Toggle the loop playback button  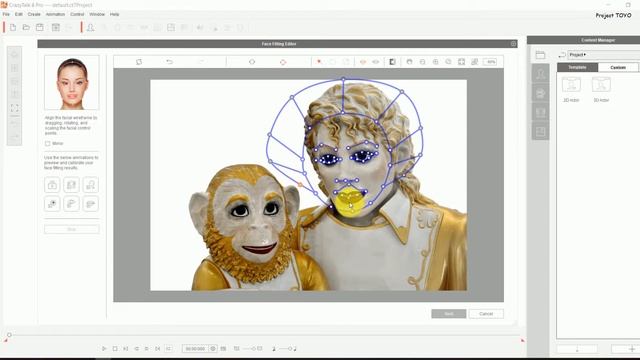pos(168,349)
